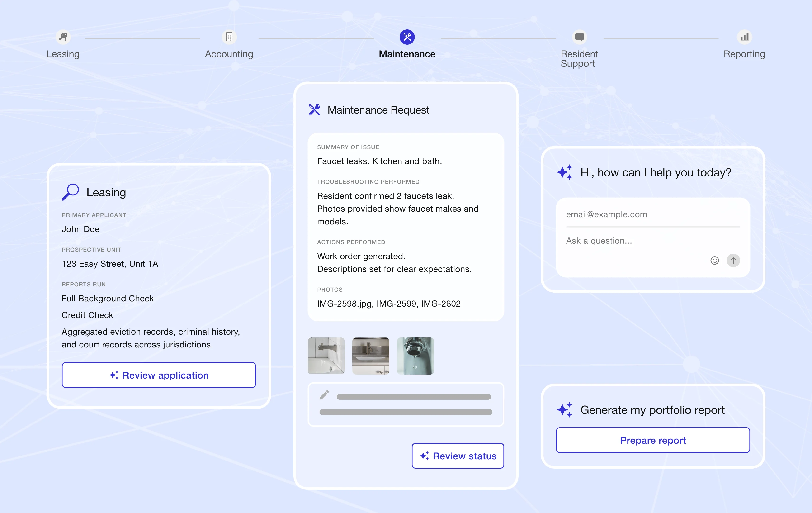Click the Maintenance Request heading
This screenshot has width=812, height=513.
pyautogui.click(x=378, y=110)
